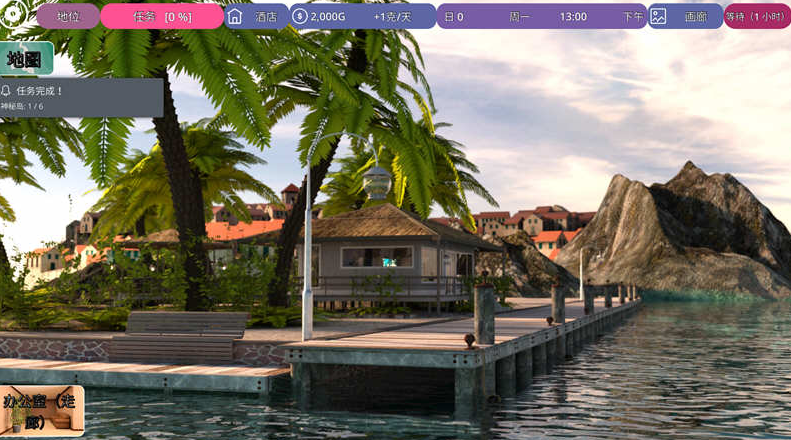
Task: Click the 日 0 day counter
Action: pyautogui.click(x=453, y=16)
